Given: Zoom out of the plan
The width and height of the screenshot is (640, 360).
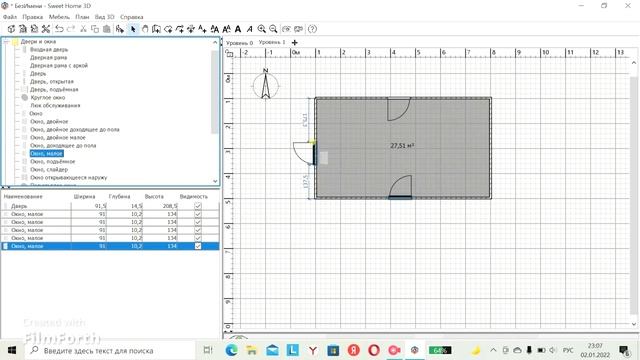Looking at the screenshot, I should pos(273,29).
